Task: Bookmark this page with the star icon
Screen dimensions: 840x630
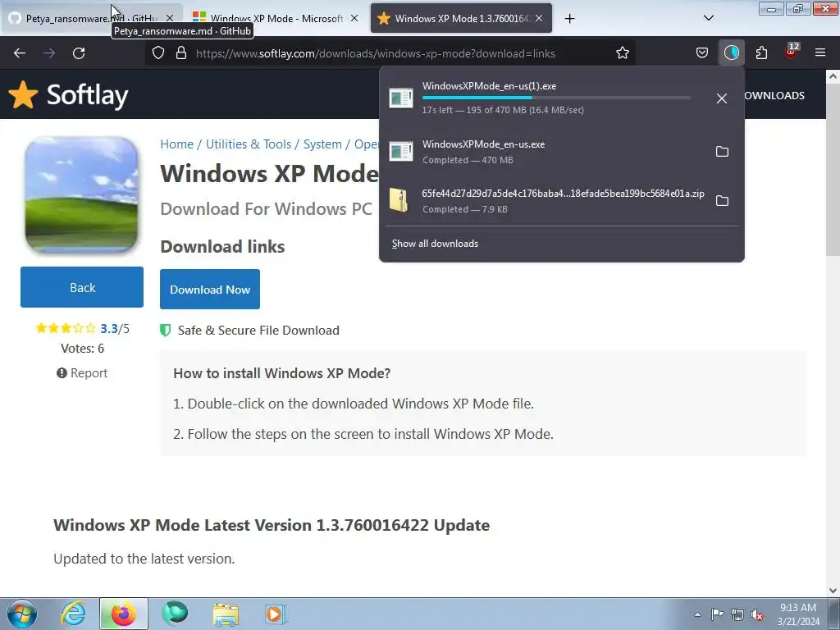Action: [x=622, y=53]
